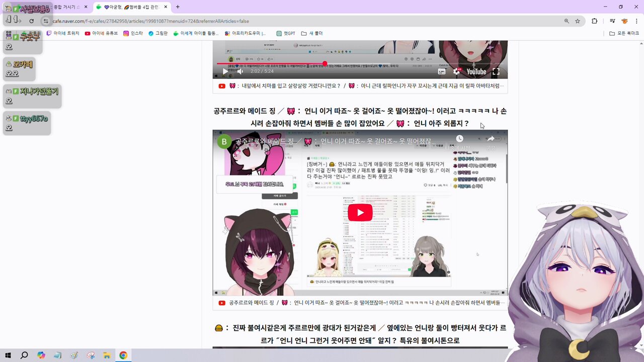Open '아이네 유튜브' bookmark
This screenshot has height=362, width=644.
(101, 33)
